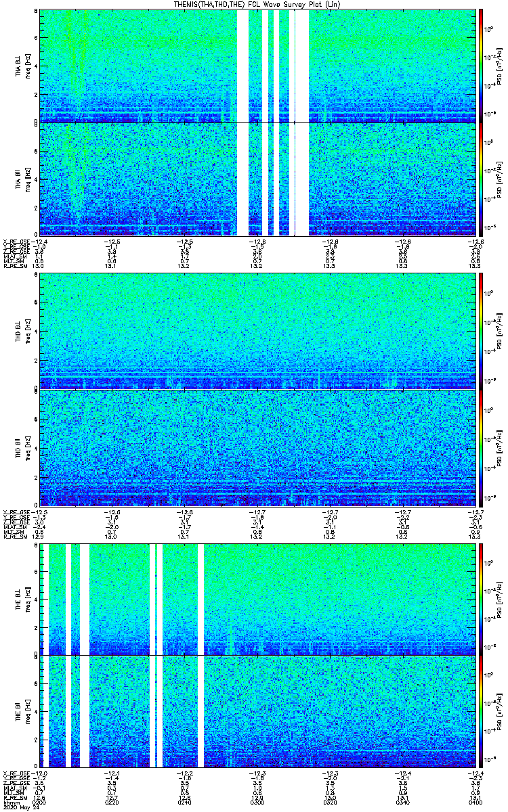Click R_RE_SM row label under THD panels
This screenshot has height=812, width=508.
[15, 536]
